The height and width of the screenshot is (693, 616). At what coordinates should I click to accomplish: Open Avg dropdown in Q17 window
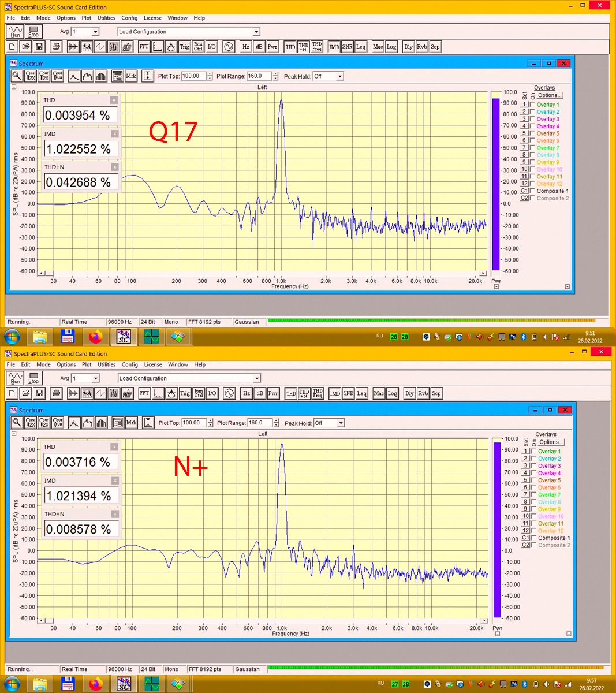[x=95, y=32]
